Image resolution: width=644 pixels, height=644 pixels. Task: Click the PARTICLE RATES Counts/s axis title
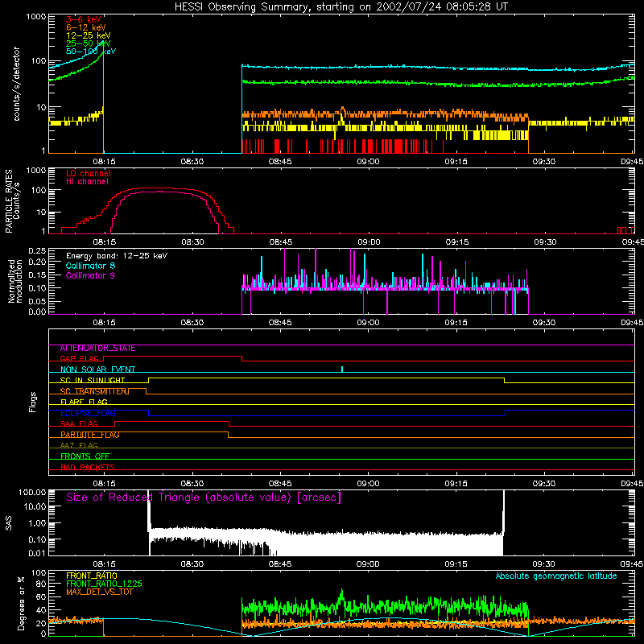(x=12, y=201)
